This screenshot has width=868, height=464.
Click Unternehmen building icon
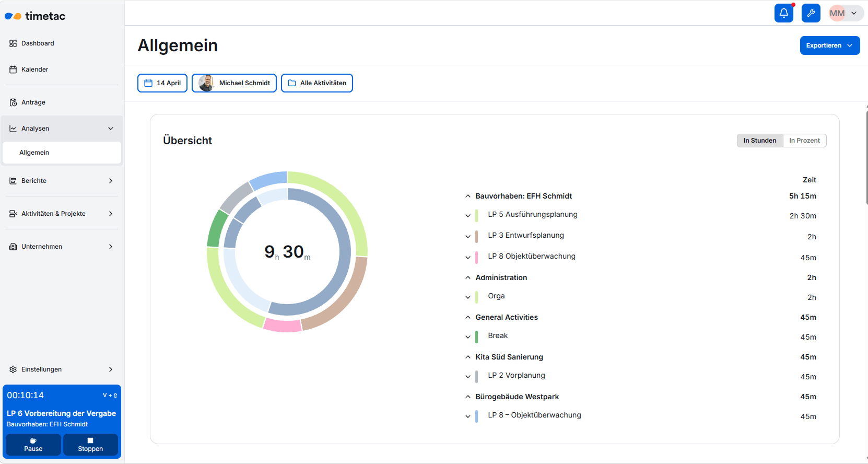click(13, 247)
